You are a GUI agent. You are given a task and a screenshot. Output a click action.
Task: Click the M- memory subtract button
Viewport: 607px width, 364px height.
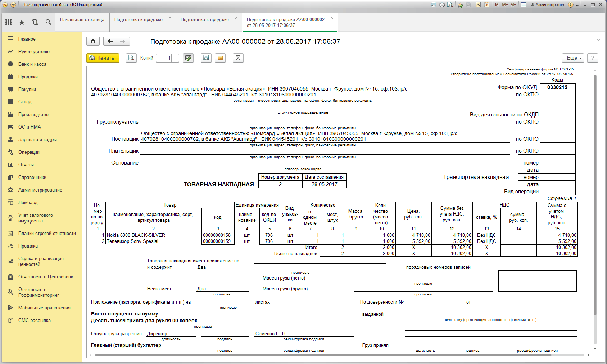pos(513,5)
